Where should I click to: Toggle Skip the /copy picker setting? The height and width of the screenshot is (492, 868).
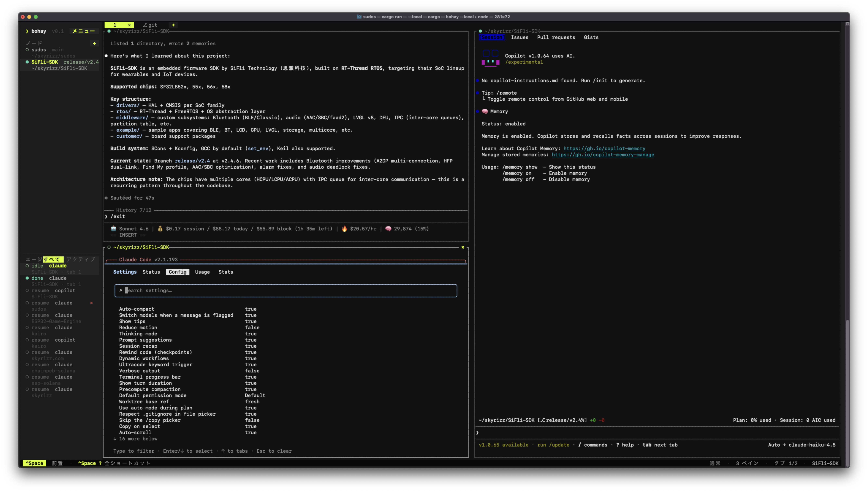point(189,420)
